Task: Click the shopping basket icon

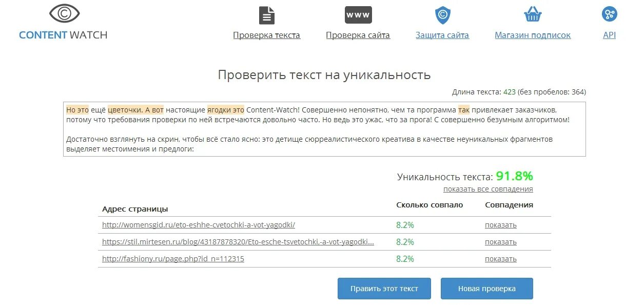Action: point(533,14)
